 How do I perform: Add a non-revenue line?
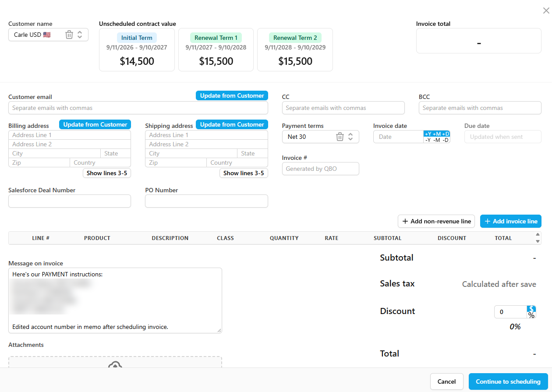pyautogui.click(x=436, y=221)
